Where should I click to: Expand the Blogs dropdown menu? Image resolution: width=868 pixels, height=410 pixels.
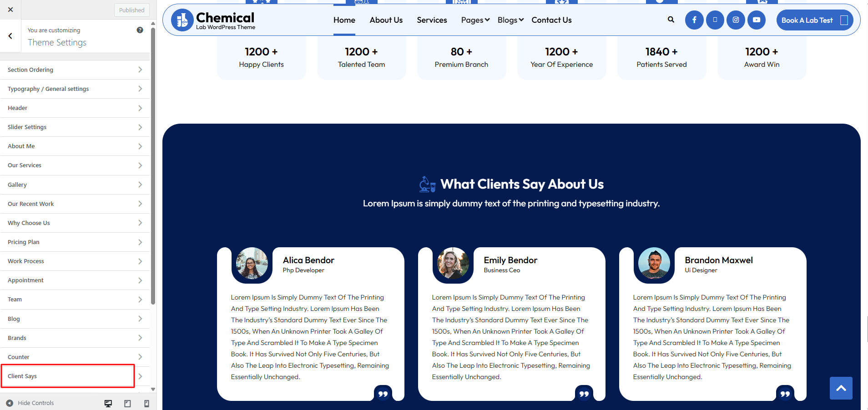tap(510, 20)
